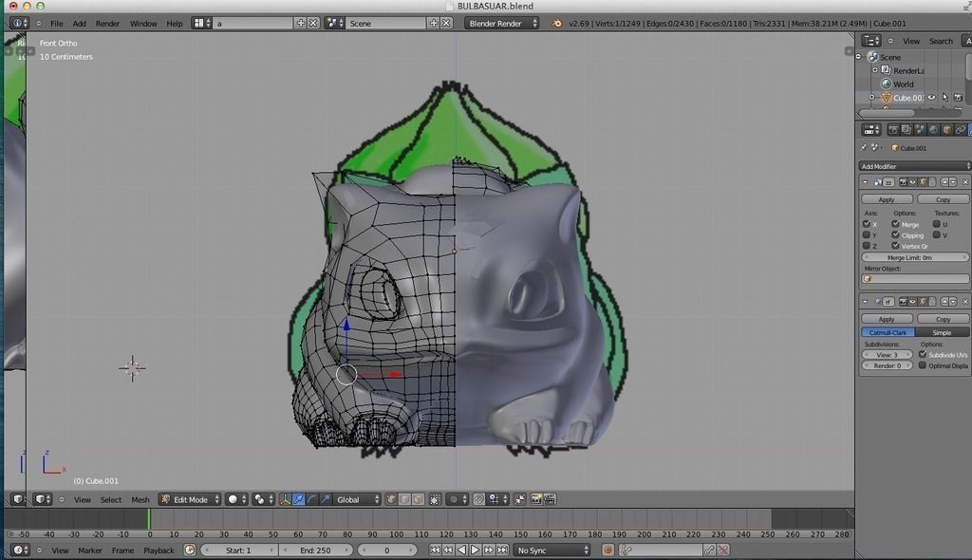This screenshot has width=972, height=560.
Task: Open the viewport shading sphere dropdown
Action: click(236, 499)
